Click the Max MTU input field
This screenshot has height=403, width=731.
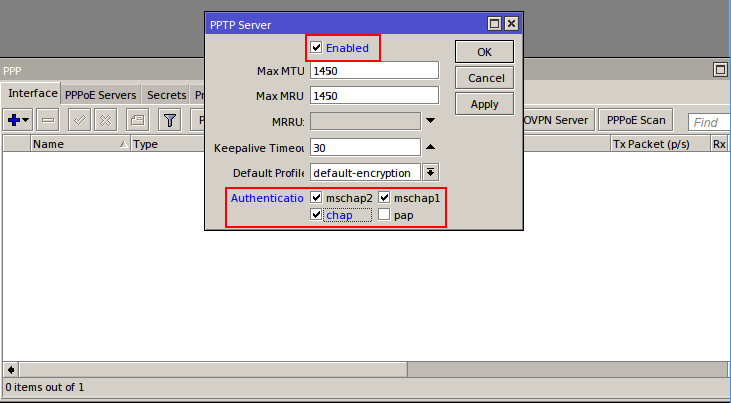374,71
